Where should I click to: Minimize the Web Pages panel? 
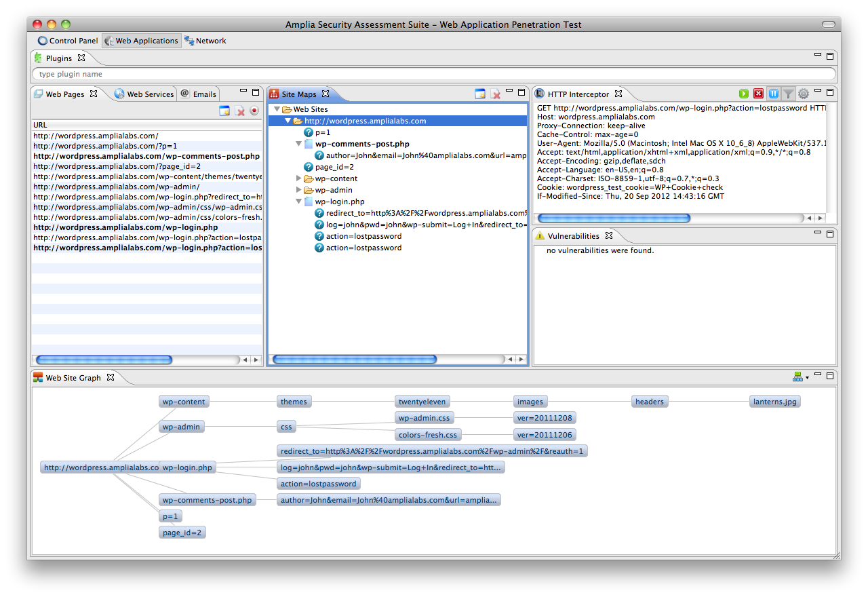[x=243, y=92]
